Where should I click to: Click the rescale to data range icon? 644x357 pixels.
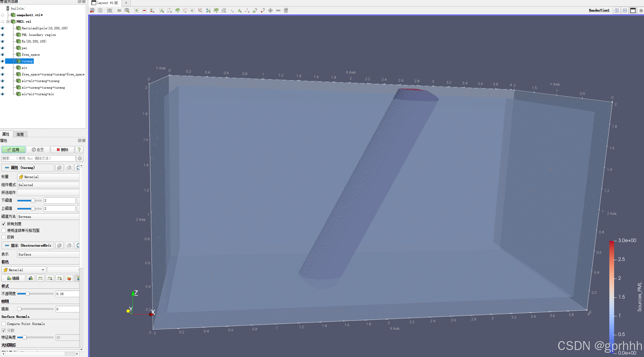click(x=40, y=278)
